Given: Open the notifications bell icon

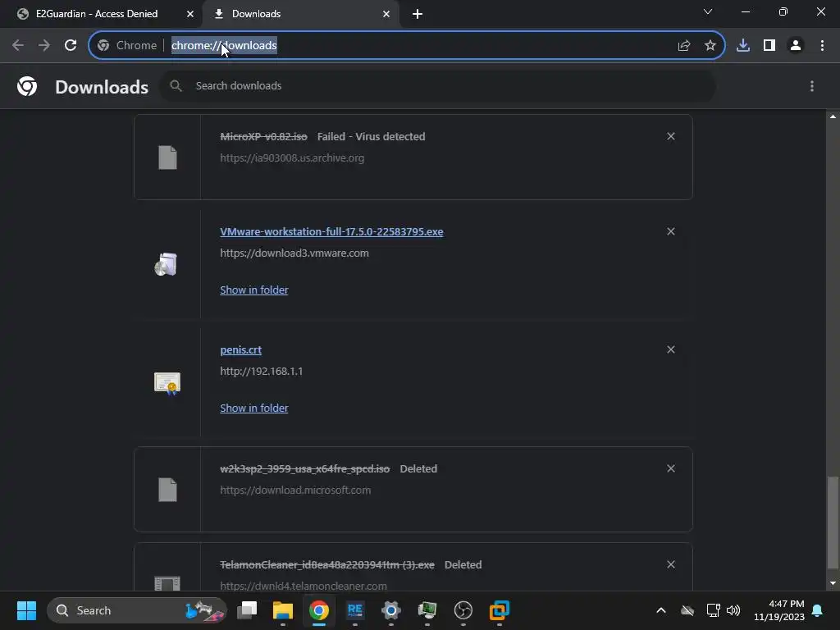Looking at the screenshot, I should pyautogui.click(x=818, y=610).
